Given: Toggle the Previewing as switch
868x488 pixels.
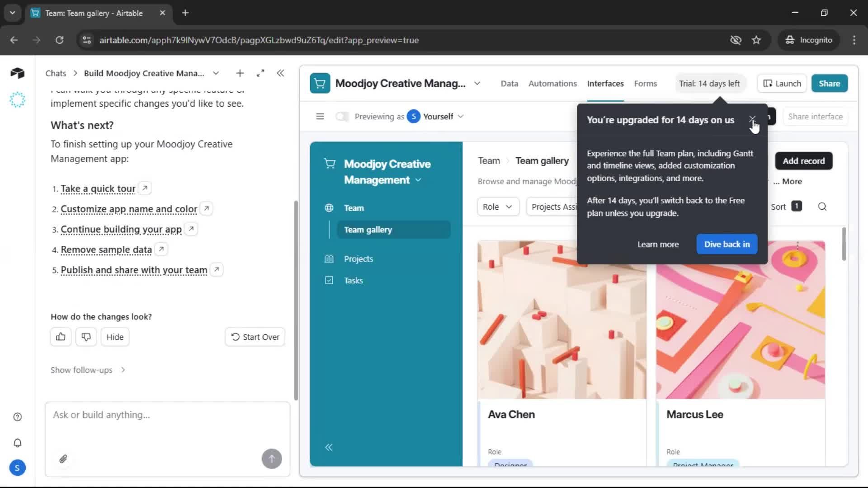Looking at the screenshot, I should [x=342, y=117].
